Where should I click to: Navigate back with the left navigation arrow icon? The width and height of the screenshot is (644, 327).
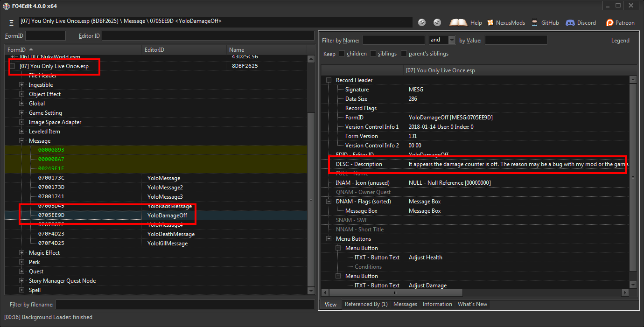coord(422,22)
